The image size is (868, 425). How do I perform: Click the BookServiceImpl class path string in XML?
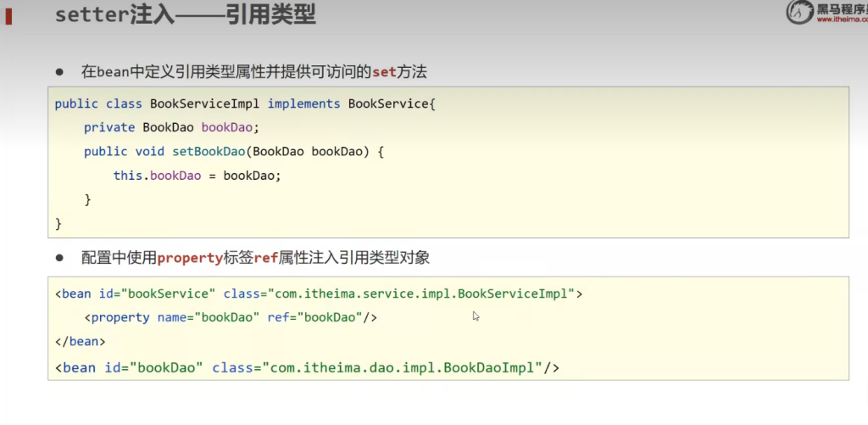[x=420, y=294]
